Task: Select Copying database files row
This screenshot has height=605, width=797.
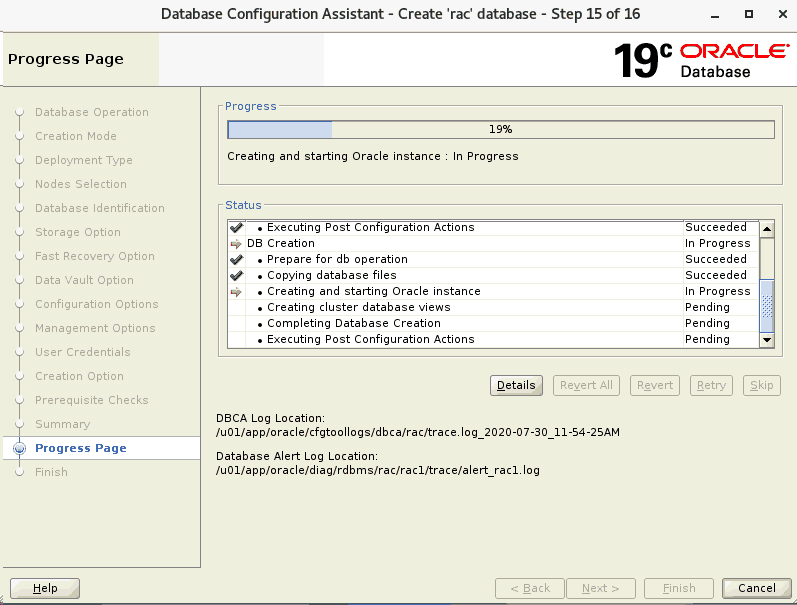Action: (x=493, y=275)
